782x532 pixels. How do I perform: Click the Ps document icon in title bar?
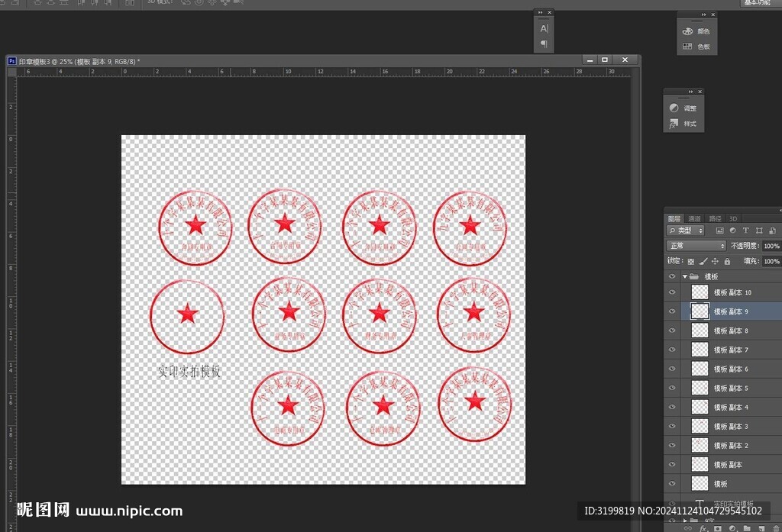[x=12, y=61]
